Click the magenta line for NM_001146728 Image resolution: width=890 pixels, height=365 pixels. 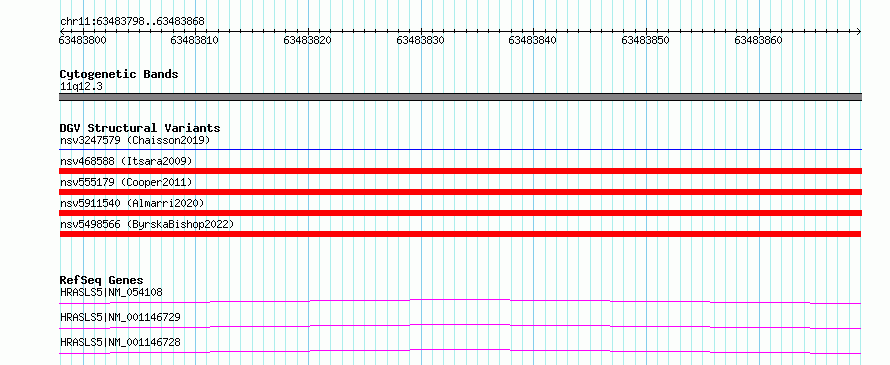(x=460, y=351)
